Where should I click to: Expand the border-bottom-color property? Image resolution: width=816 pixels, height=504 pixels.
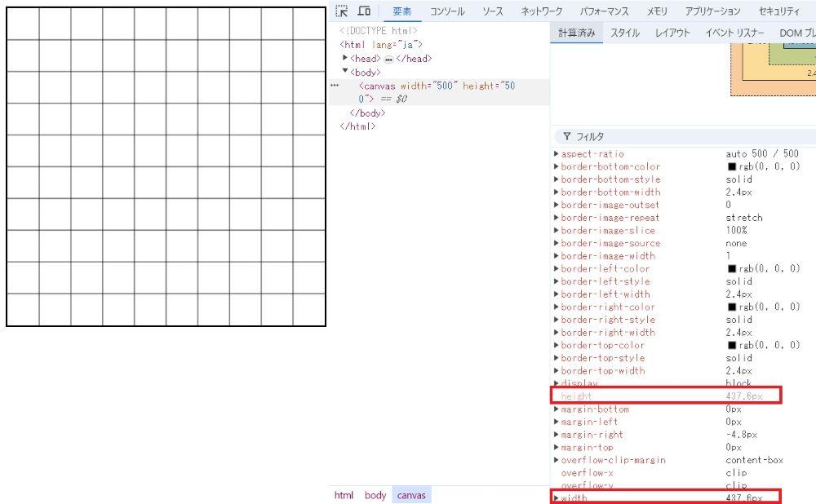coord(556,166)
